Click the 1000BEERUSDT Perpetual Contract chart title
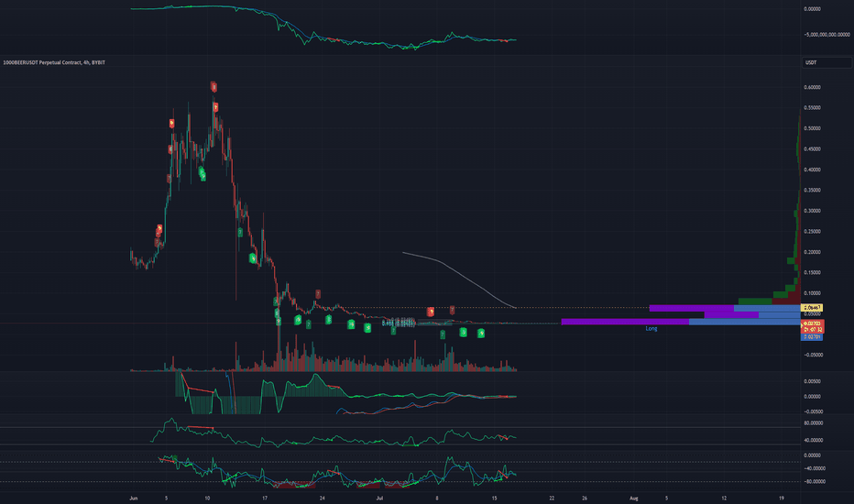The image size is (854, 504). [x=54, y=62]
